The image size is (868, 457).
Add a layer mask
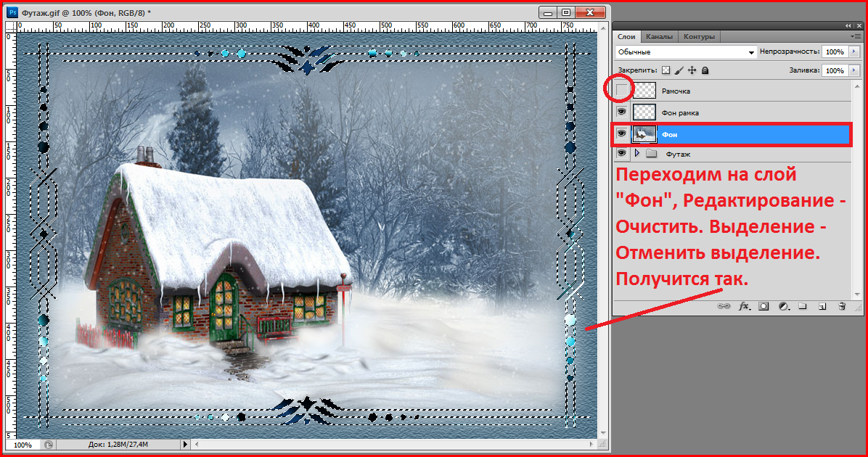(763, 306)
